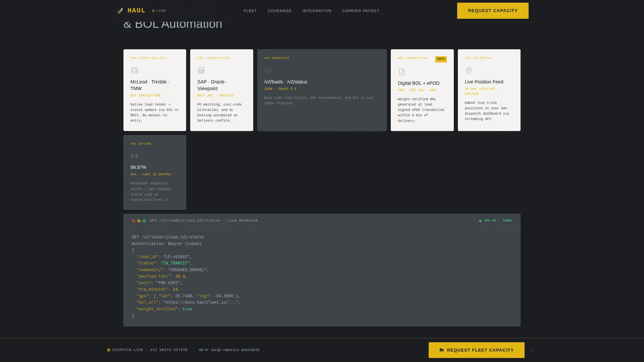
Task: Select the /v2/loads · /v2/status title
Action: click(286, 82)
